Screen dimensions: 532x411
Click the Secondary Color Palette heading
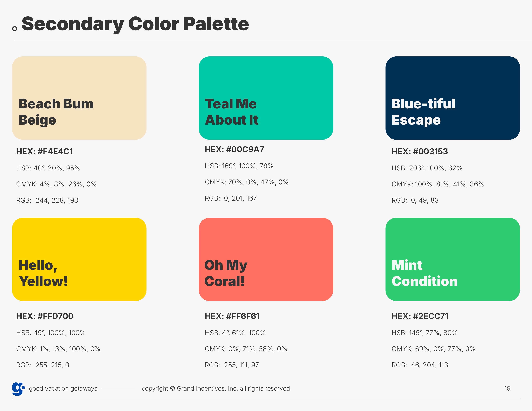(x=135, y=24)
